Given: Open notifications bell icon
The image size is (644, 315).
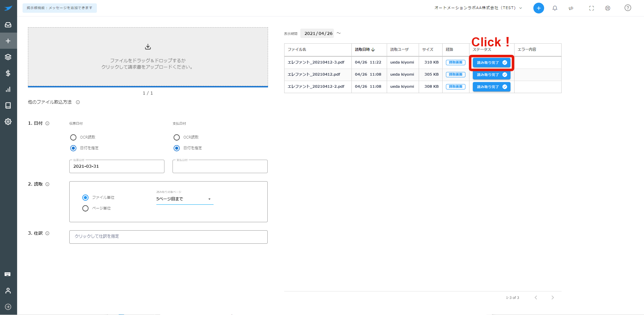Looking at the screenshot, I should (555, 8).
